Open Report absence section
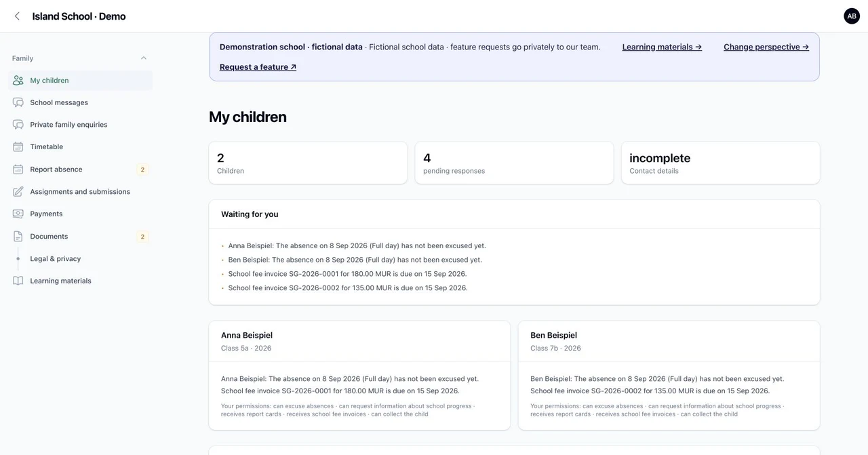This screenshot has width=868, height=455. [x=81, y=170]
